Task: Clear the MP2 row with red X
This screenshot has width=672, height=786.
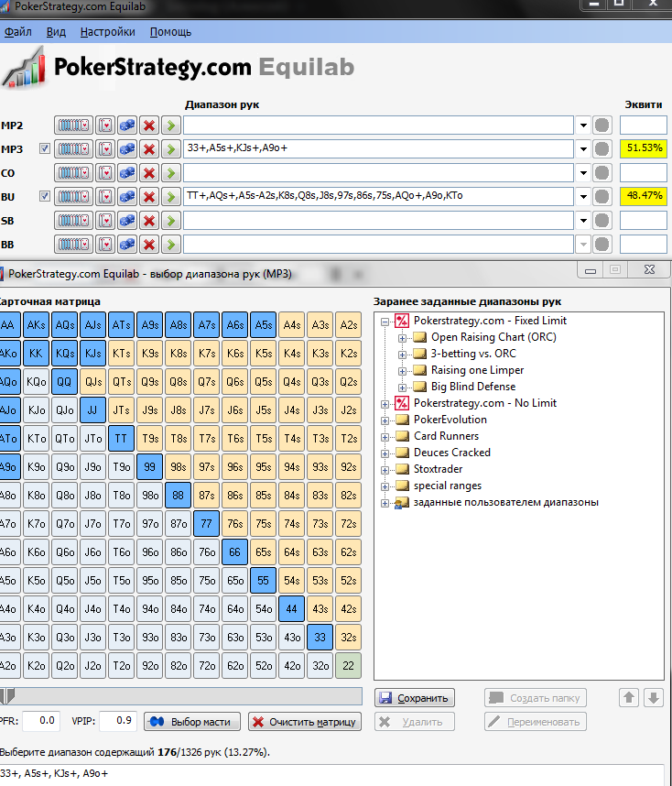Action: tap(149, 126)
